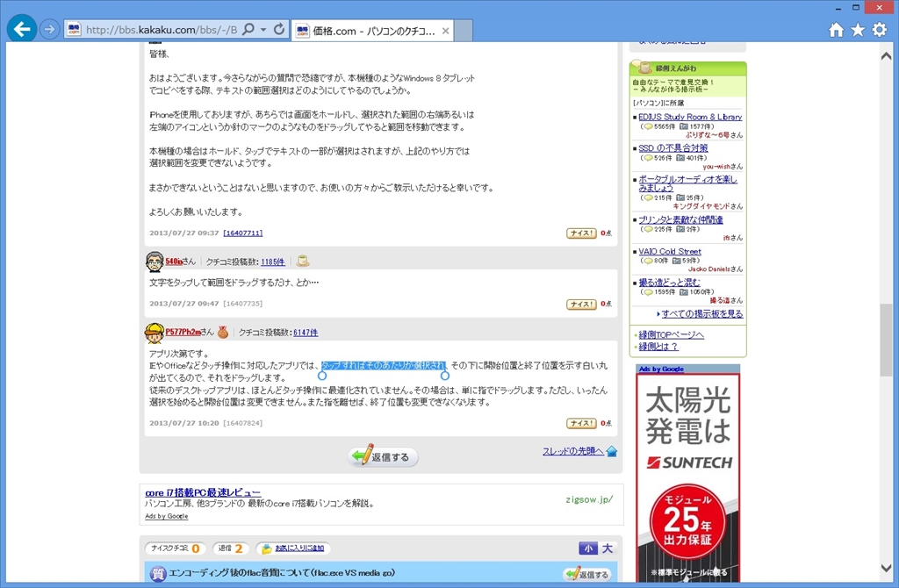
Task: Set font size to 小
Action: click(587, 549)
